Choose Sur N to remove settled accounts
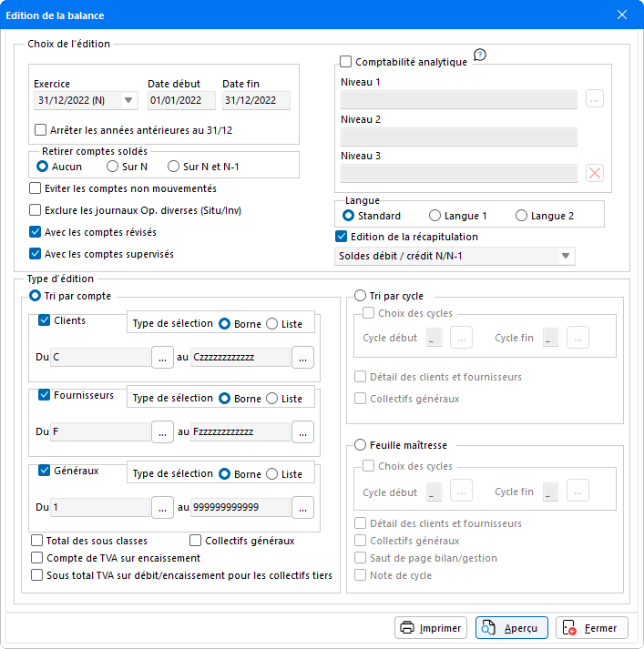This screenshot has width=644, height=649. pos(112,167)
